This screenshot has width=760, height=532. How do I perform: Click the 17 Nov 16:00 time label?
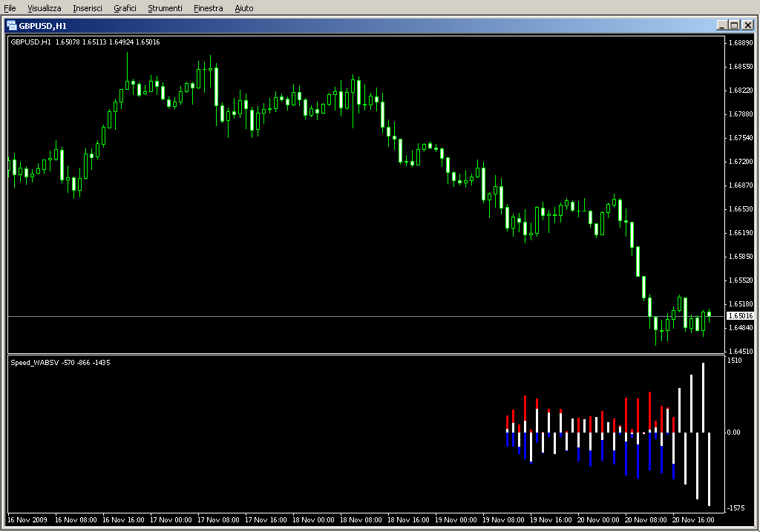click(x=266, y=520)
